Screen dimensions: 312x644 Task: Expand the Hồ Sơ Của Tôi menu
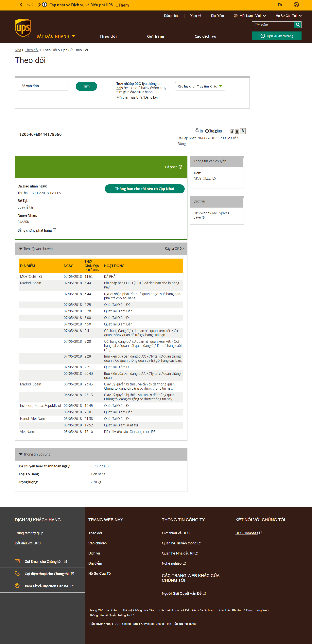(x=288, y=16)
